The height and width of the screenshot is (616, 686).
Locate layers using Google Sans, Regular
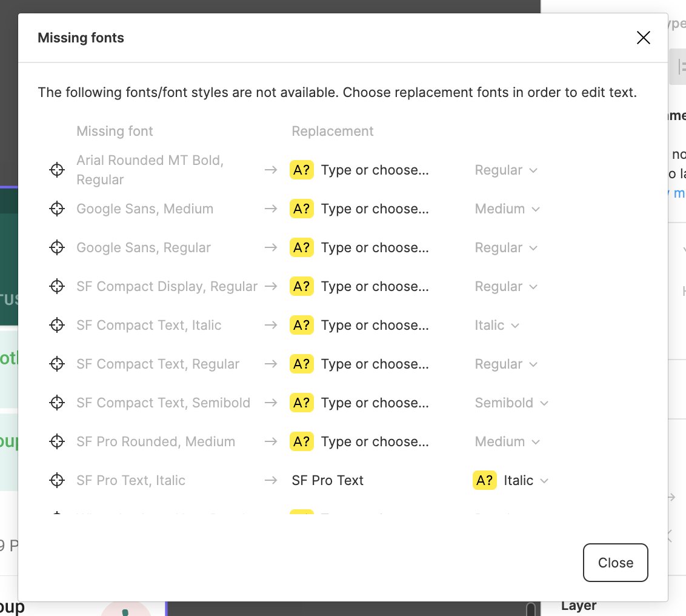tap(57, 247)
